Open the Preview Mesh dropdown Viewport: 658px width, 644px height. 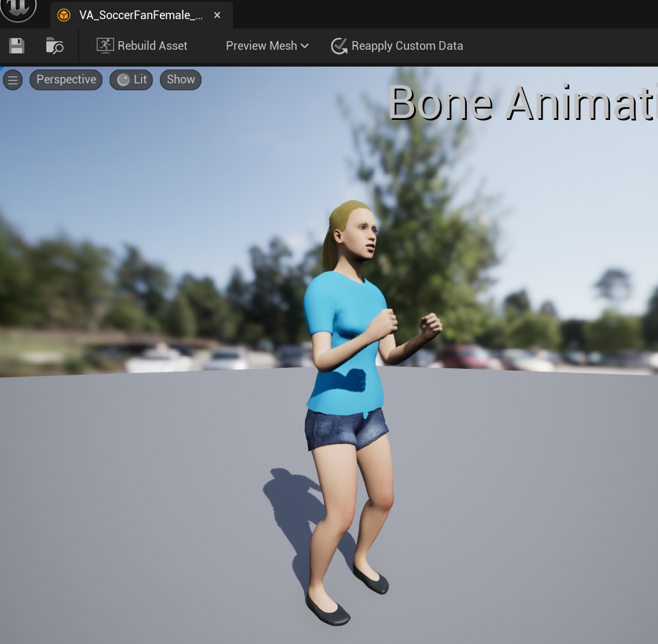[x=267, y=46]
